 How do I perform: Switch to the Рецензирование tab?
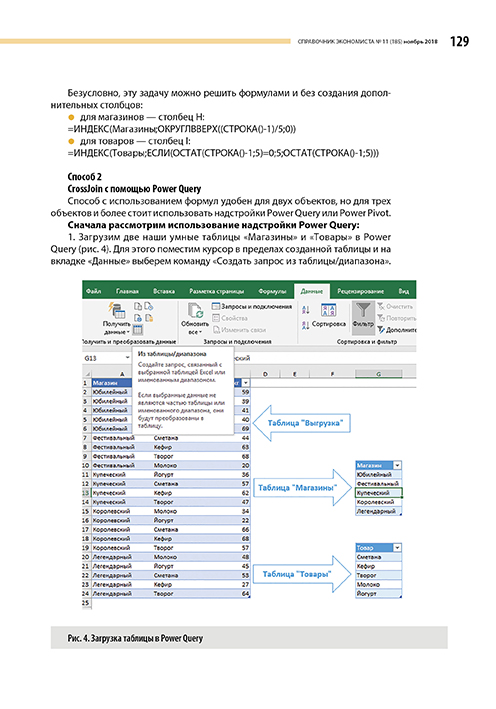[x=360, y=291]
